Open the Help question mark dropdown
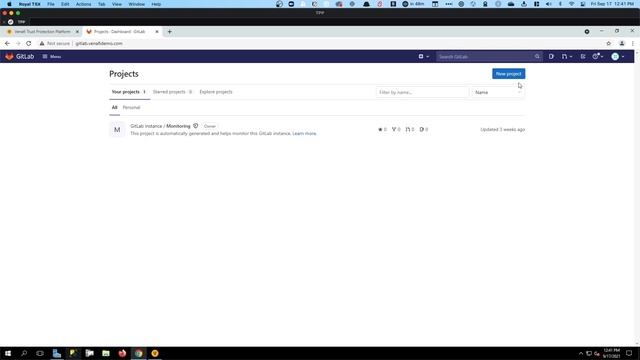The image size is (640, 360). [x=598, y=57]
